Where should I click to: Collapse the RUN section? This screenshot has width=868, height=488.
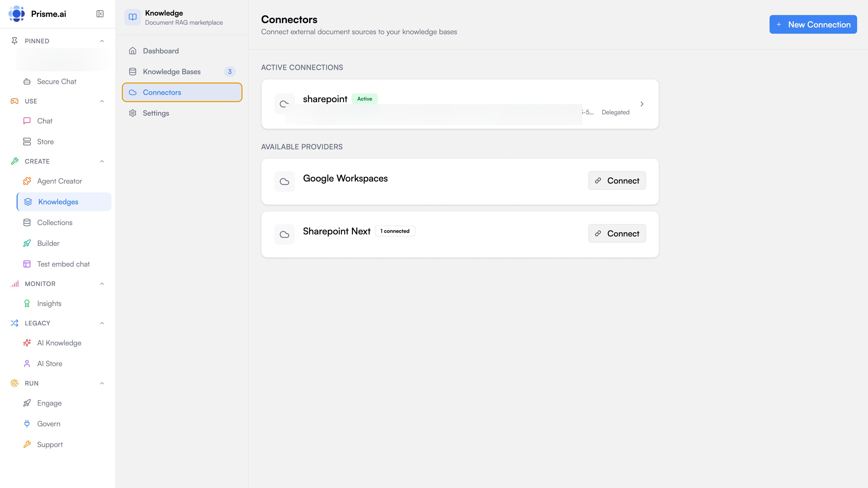102,383
